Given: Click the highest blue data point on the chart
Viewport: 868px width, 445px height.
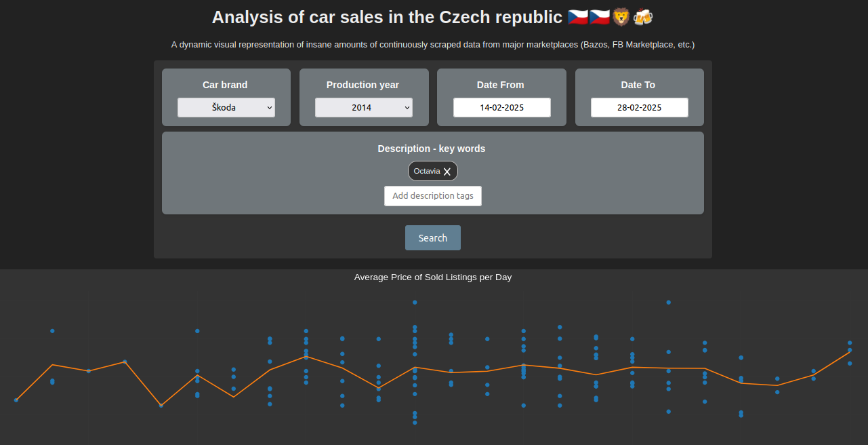Looking at the screenshot, I should point(414,302).
